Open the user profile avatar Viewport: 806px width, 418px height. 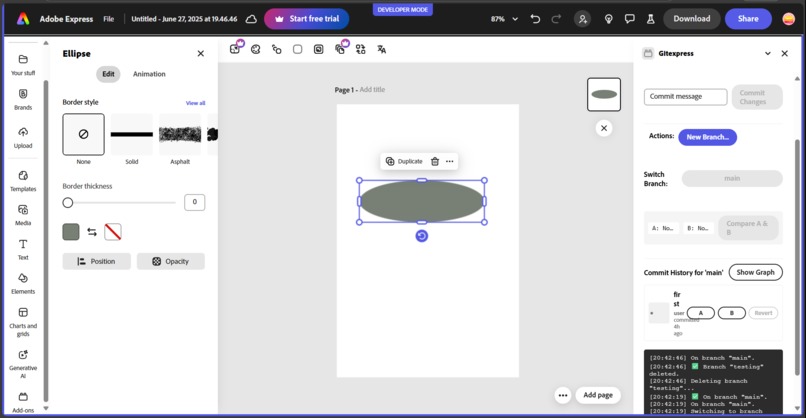(789, 19)
